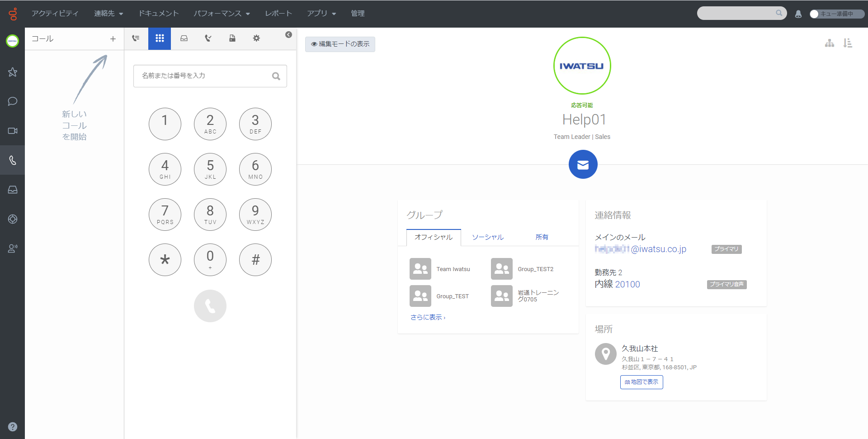Dial digit 0 on keypad
Screen dimensions: 868x439
pos(210,260)
